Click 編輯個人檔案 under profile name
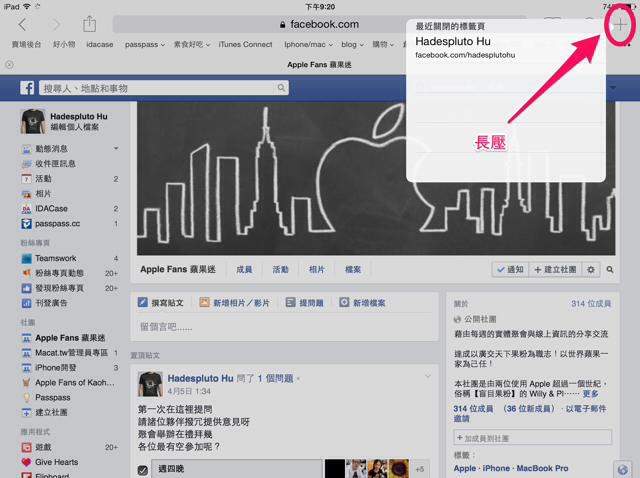640x478 pixels. point(75,127)
